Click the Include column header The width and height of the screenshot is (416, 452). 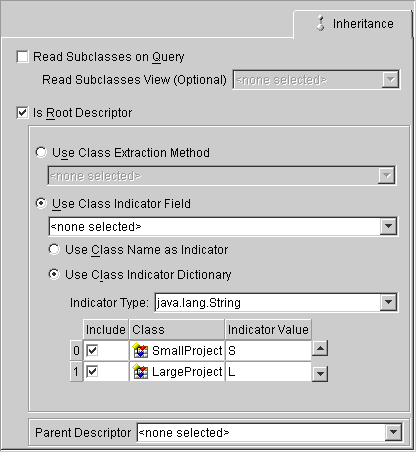pos(106,330)
